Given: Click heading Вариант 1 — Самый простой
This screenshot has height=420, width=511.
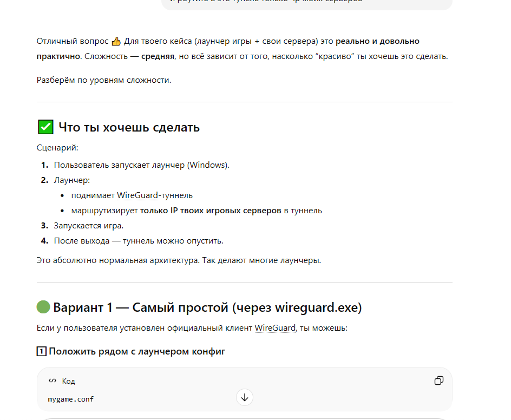Looking at the screenshot, I should click(207, 307).
